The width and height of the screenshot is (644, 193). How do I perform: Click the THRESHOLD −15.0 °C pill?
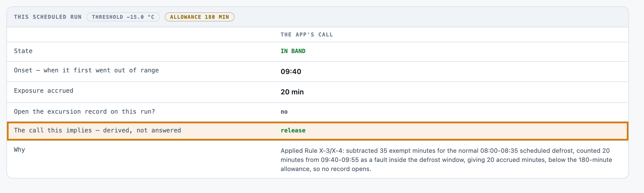pyautogui.click(x=123, y=17)
